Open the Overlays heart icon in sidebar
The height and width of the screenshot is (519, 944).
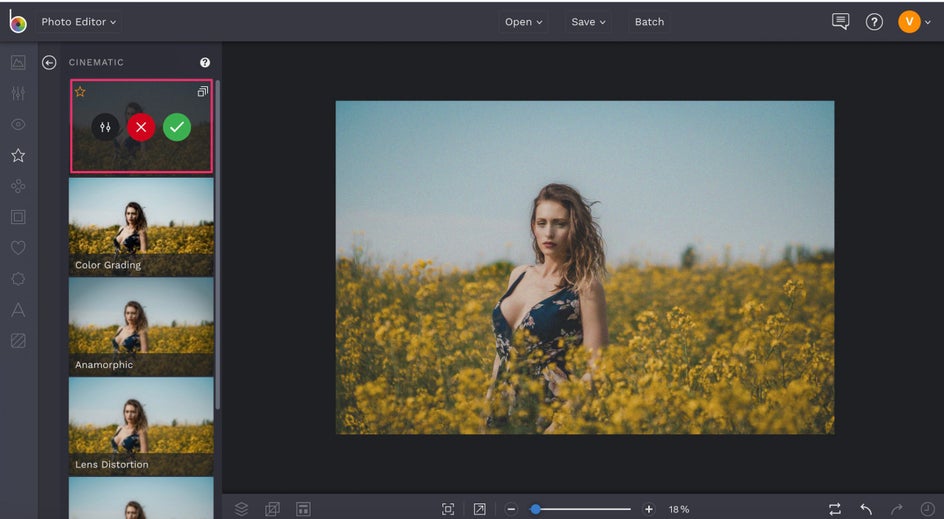pos(18,248)
